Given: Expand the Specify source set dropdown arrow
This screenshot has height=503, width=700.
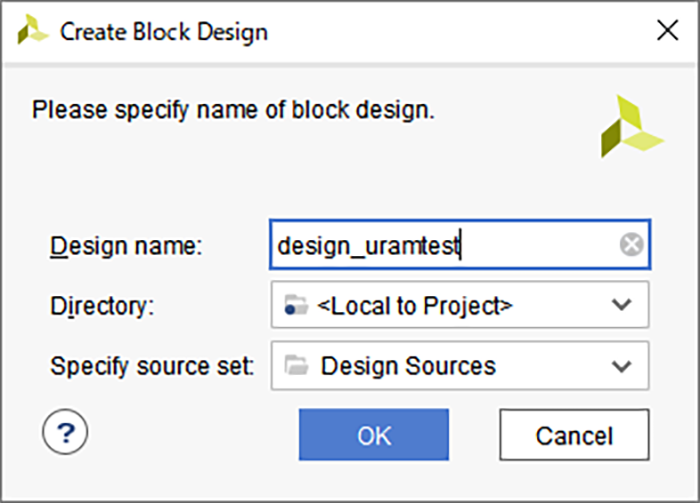Looking at the screenshot, I should pos(621,366).
